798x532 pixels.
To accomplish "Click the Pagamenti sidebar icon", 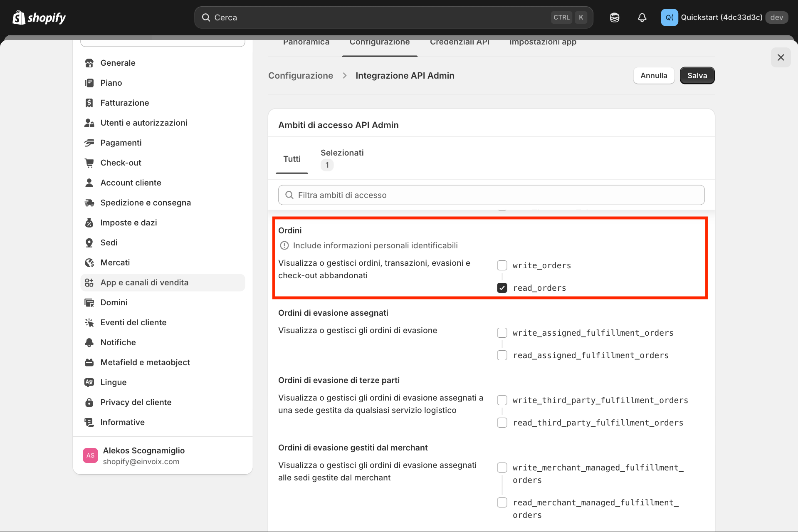I will [89, 143].
